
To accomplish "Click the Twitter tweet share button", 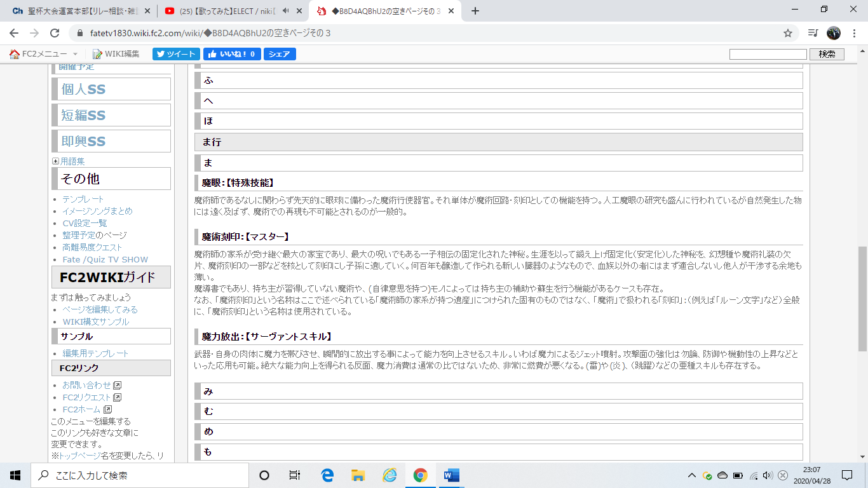I will coord(176,54).
